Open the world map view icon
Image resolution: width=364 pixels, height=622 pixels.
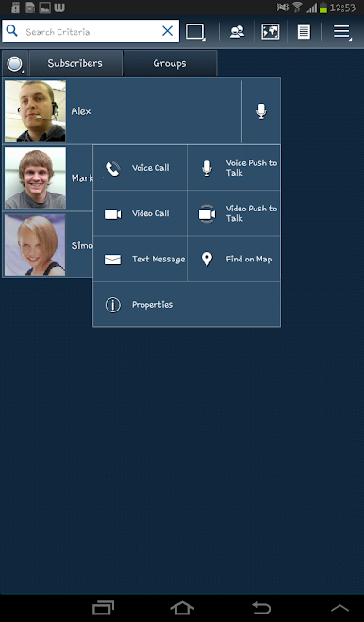pos(270,32)
